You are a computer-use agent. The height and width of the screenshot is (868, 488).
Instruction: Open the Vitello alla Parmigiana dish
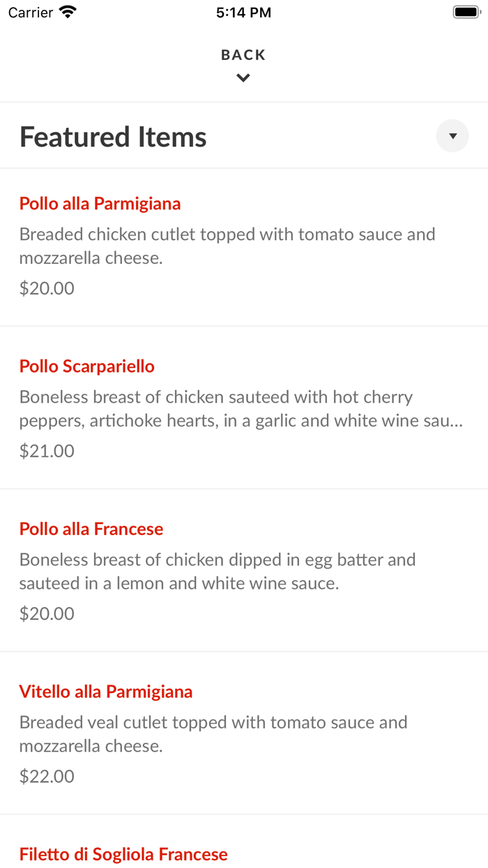click(106, 691)
